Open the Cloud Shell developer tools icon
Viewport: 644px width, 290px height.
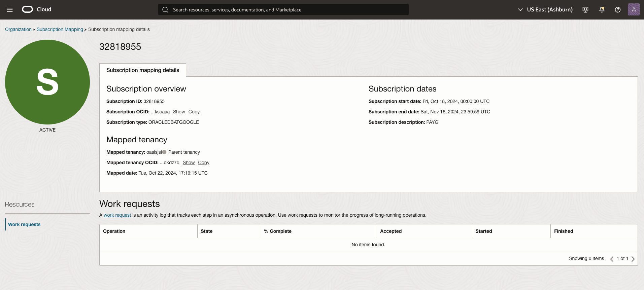(x=585, y=10)
